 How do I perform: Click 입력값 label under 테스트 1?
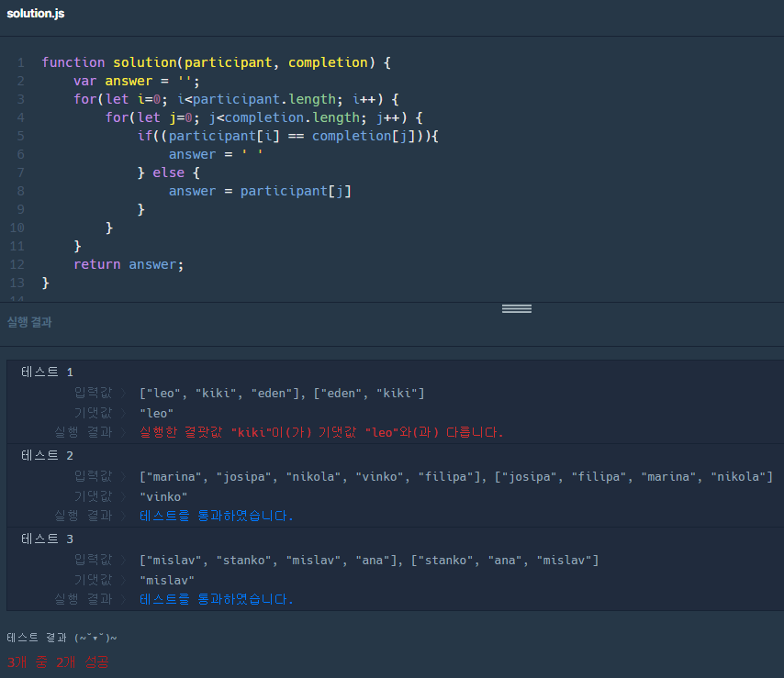coord(93,394)
